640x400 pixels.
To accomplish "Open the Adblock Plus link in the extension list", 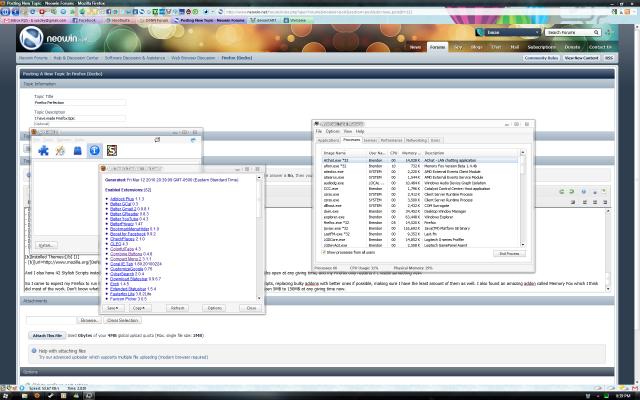I will pyautogui.click(x=122, y=199).
